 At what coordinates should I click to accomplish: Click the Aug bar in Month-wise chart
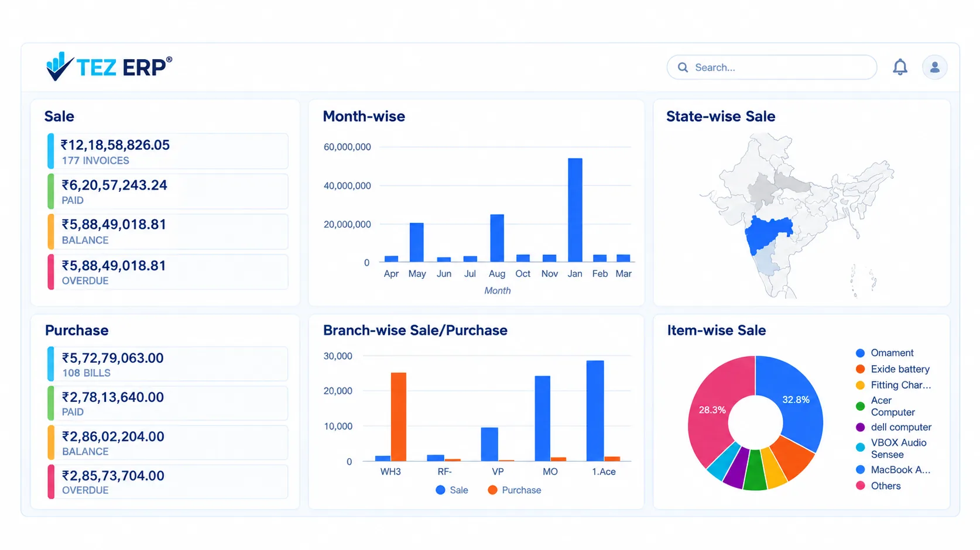coord(497,238)
